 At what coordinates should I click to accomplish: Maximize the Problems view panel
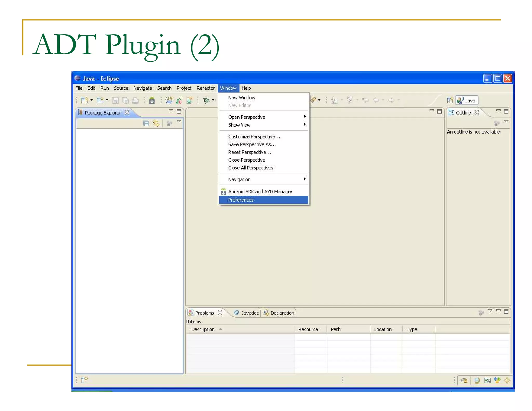506,311
